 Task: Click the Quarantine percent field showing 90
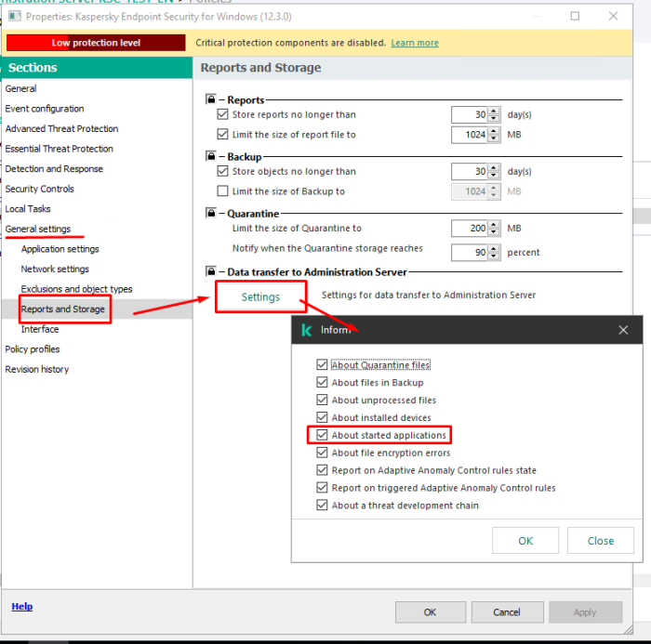(x=470, y=252)
